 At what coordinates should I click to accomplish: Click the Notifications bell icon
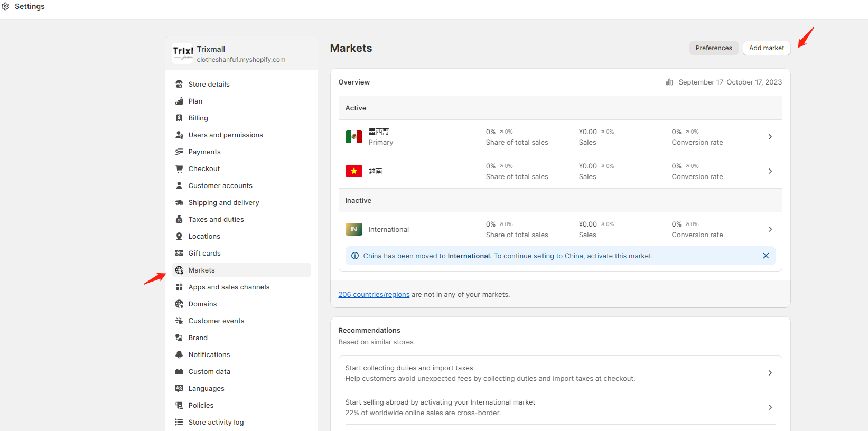[179, 354]
